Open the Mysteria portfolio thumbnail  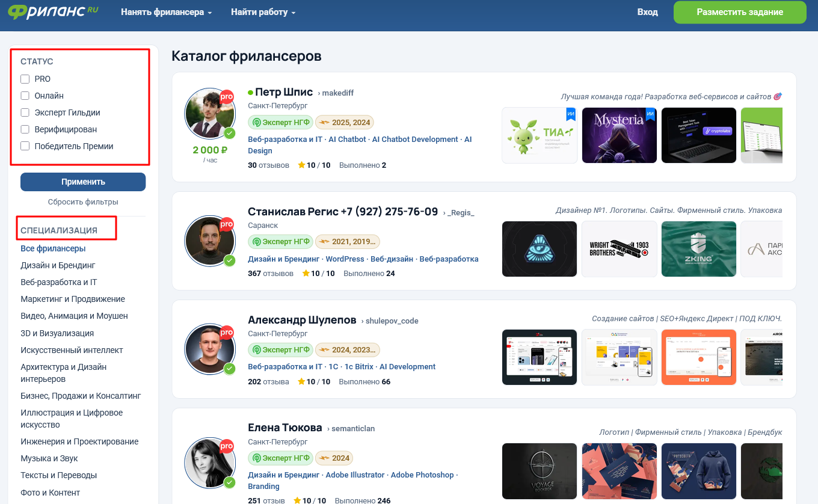620,135
